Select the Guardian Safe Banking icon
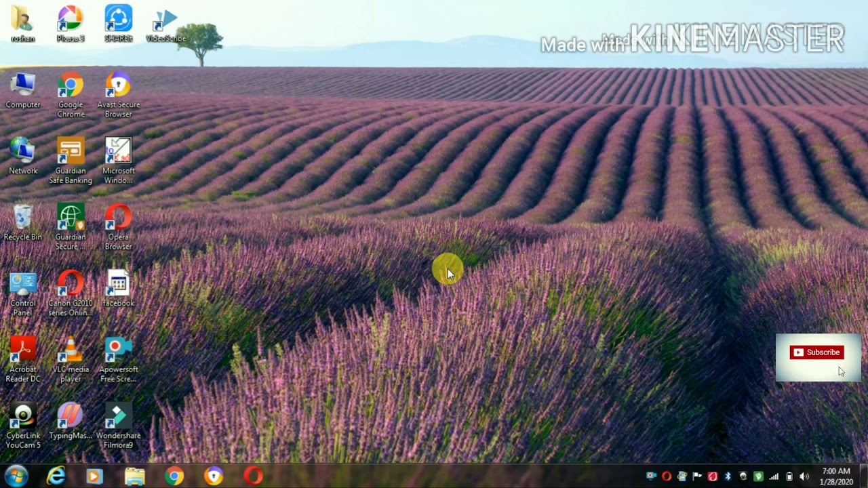The height and width of the screenshot is (488, 868). 71,161
